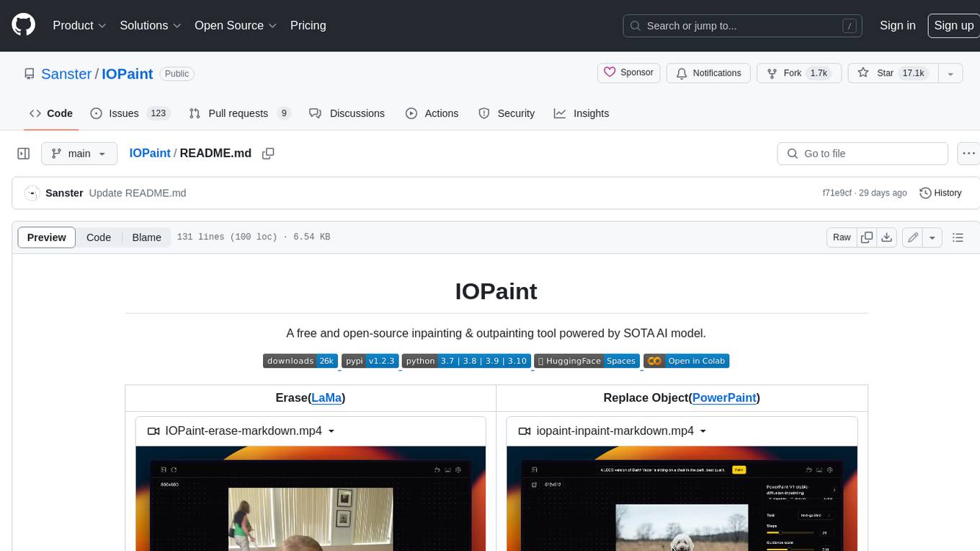Image resolution: width=980 pixels, height=551 pixels.
Task: Open the main branch selector
Action: coord(79,154)
